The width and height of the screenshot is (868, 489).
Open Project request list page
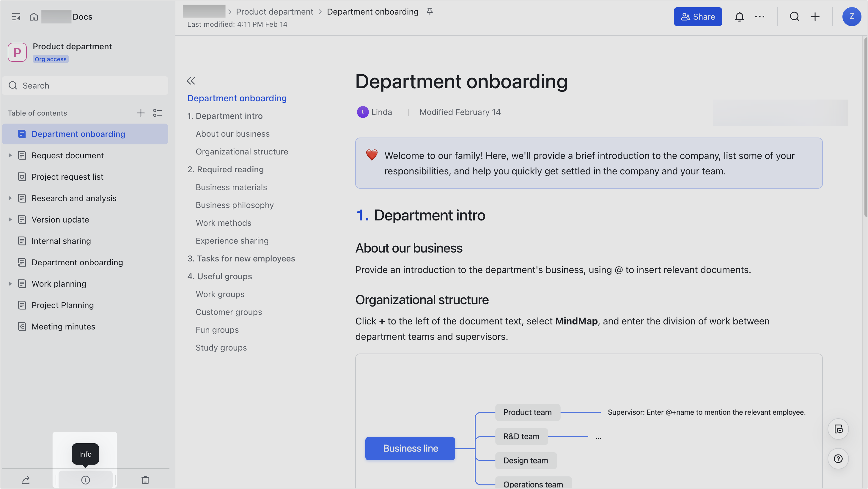point(67,177)
